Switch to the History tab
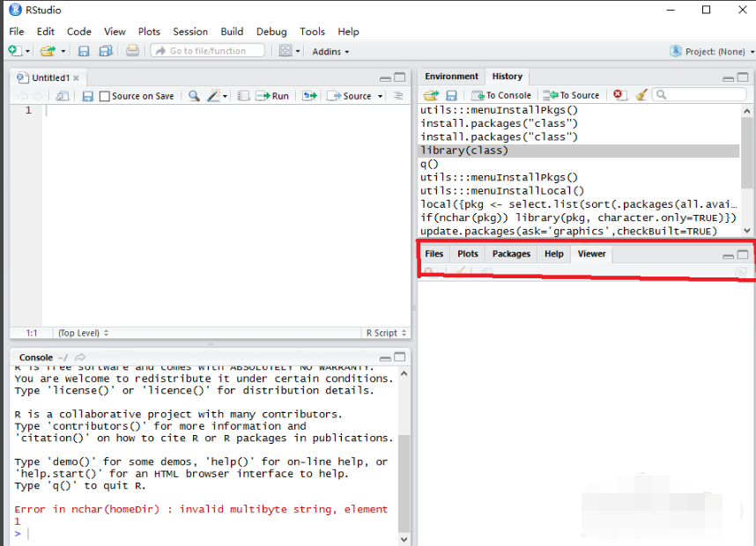The height and width of the screenshot is (546, 756). (508, 76)
